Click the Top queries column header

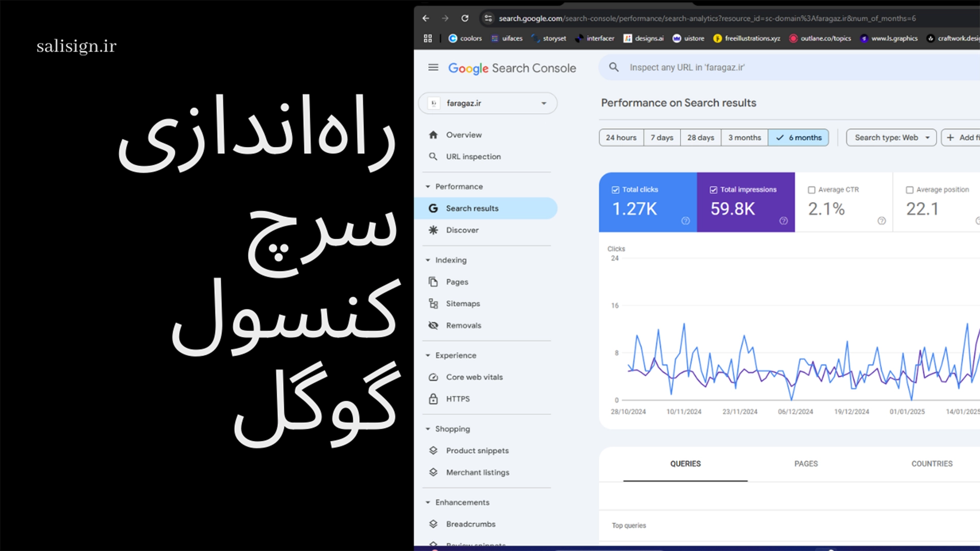pos(629,525)
